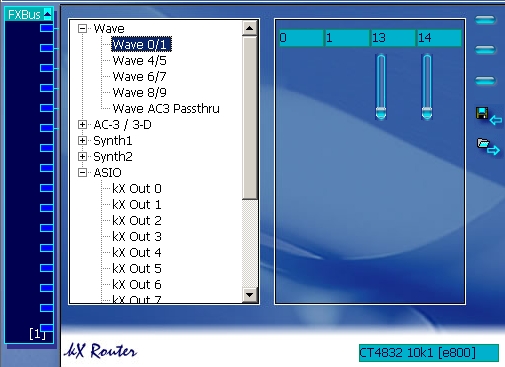This screenshot has height=367, width=505.
Task: Click the third cyan pill button
Action: click(485, 81)
